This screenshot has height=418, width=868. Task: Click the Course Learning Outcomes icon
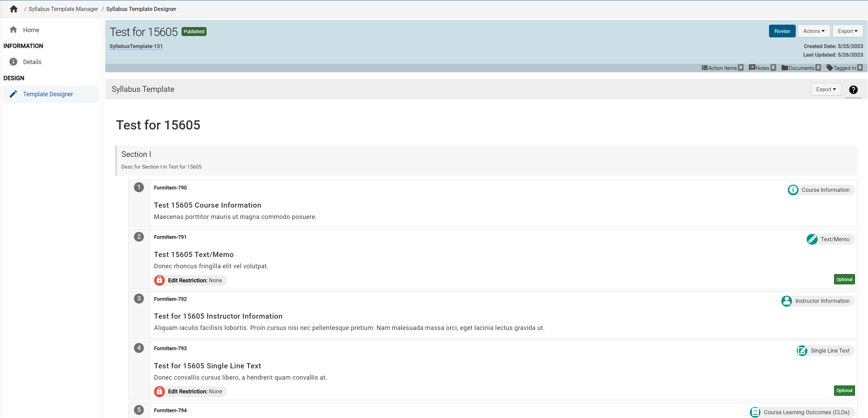(x=755, y=412)
